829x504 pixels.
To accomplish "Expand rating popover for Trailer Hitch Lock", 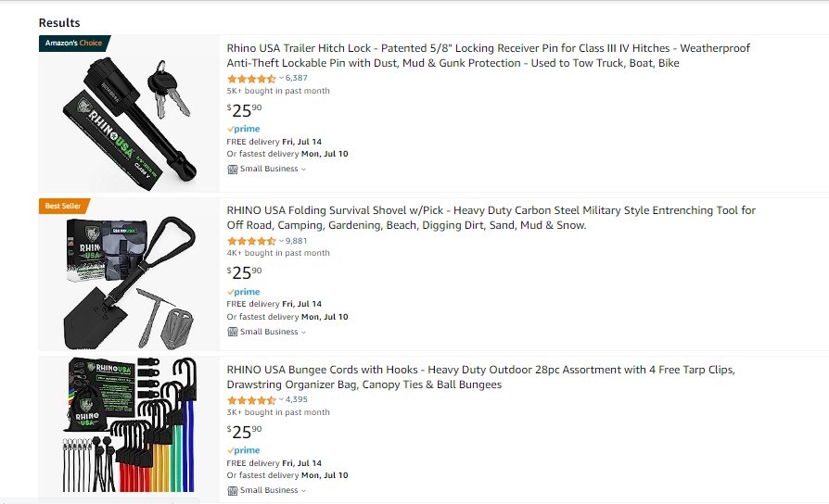I will [x=281, y=79].
